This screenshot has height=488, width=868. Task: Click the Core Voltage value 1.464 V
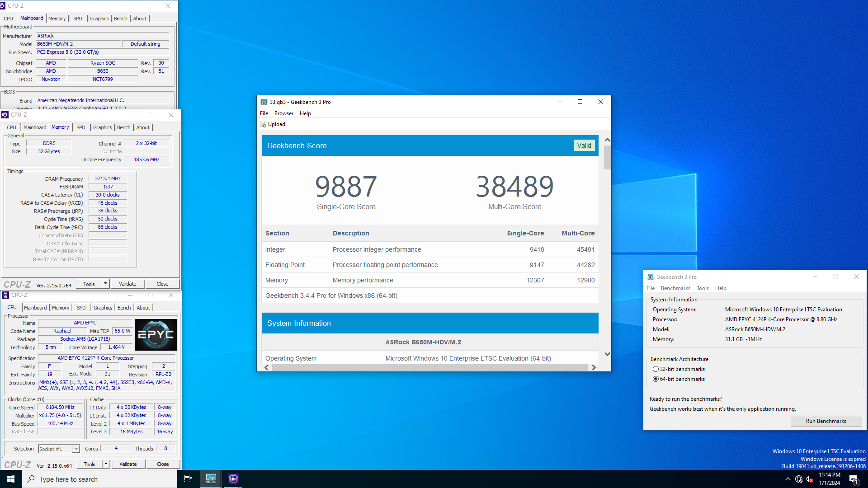pos(116,347)
